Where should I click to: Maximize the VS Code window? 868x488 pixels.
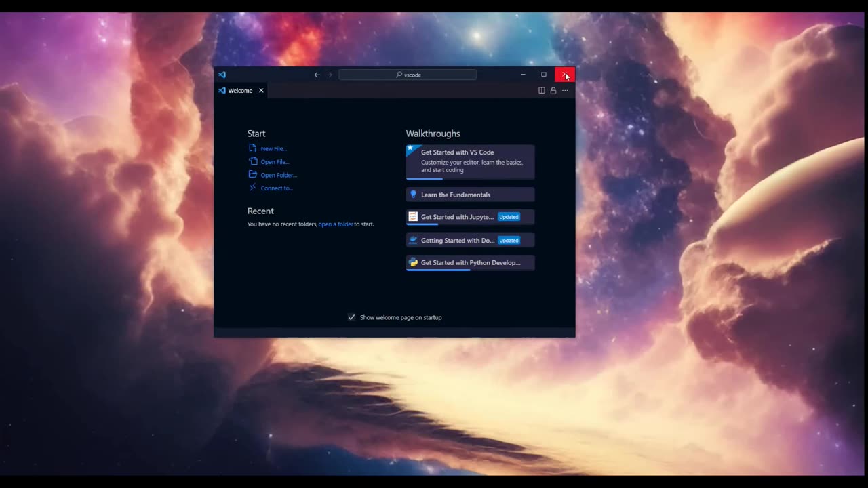(x=543, y=75)
